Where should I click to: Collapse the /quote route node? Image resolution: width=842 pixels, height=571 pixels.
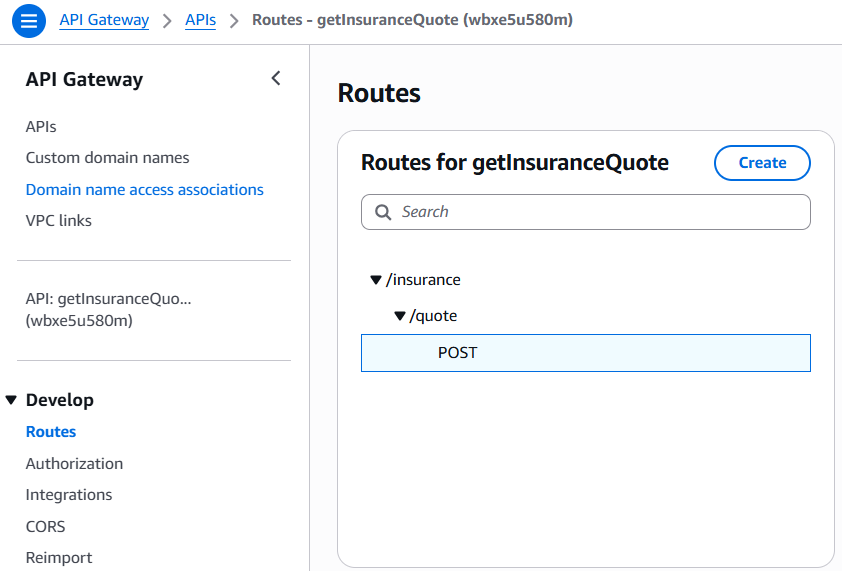point(400,316)
